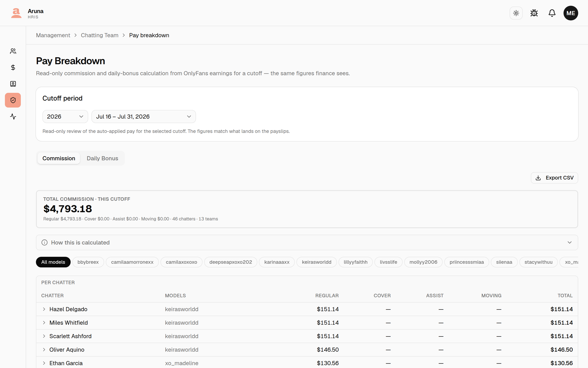Screen dimensions: 588x368
Task: Expand Miles Whitfield row
Action: [x=44, y=322]
